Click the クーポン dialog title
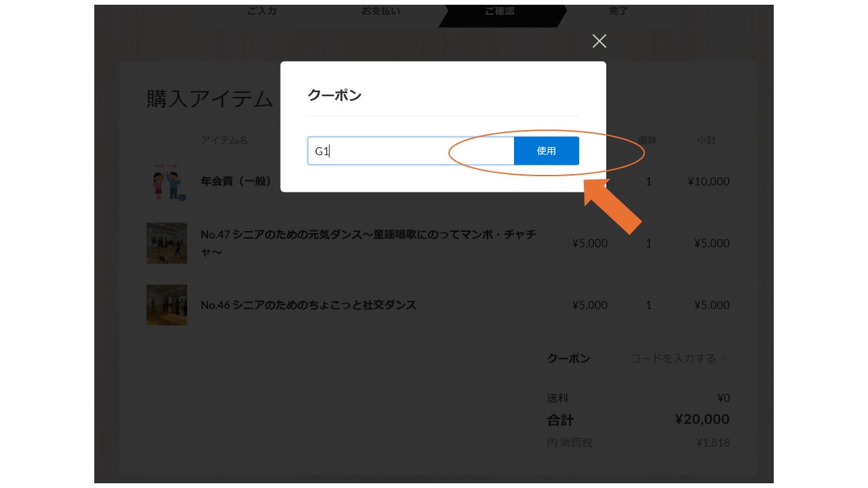Screen dimensions: 868x488 pyautogui.click(x=334, y=95)
